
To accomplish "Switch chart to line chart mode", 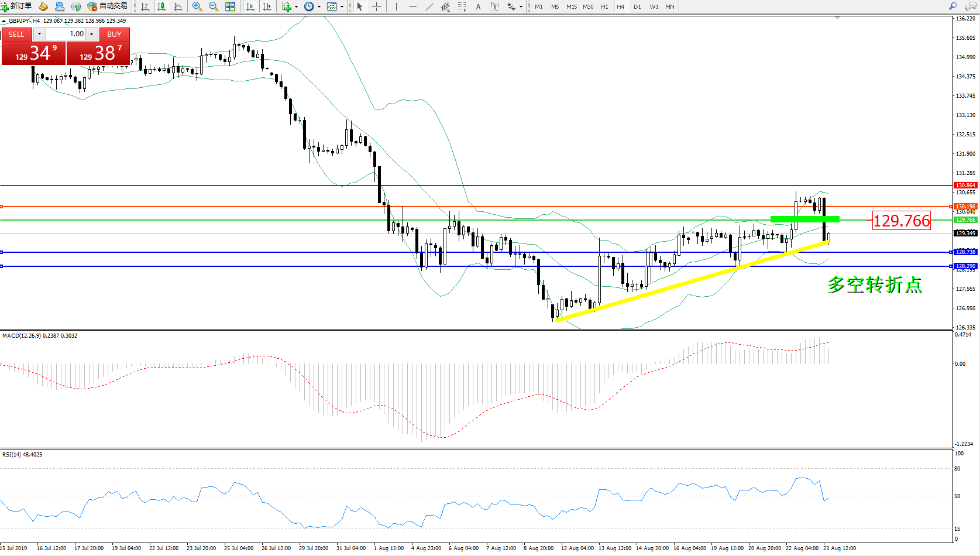I will click(x=178, y=6).
